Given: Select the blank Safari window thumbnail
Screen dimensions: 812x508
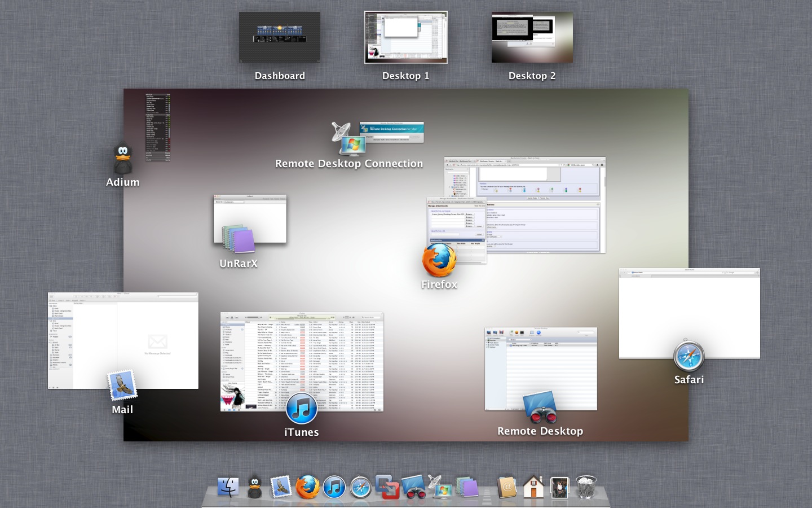Looking at the screenshot, I should [x=689, y=313].
